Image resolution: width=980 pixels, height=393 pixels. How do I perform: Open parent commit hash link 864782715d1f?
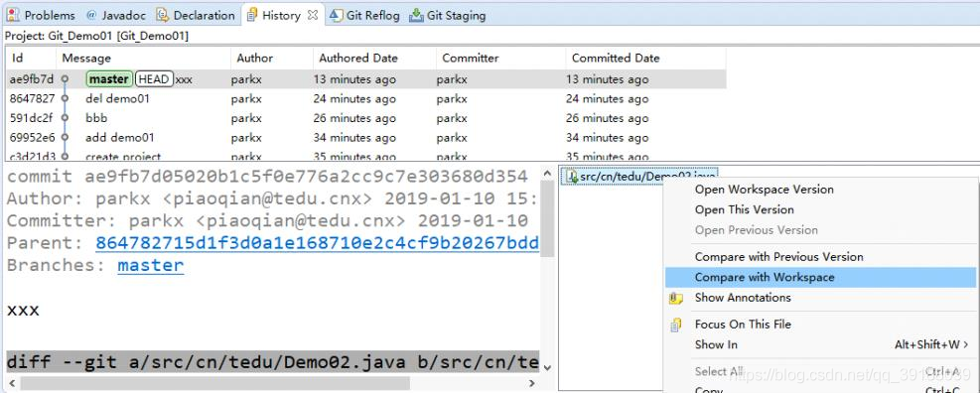click(317, 243)
